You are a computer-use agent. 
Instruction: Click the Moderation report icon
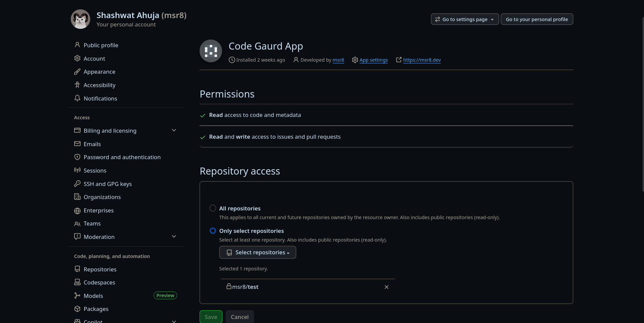pyautogui.click(x=77, y=237)
